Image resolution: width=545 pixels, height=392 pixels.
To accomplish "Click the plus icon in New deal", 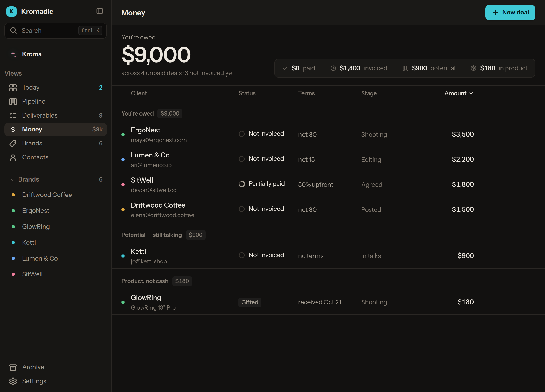I will coord(495,13).
